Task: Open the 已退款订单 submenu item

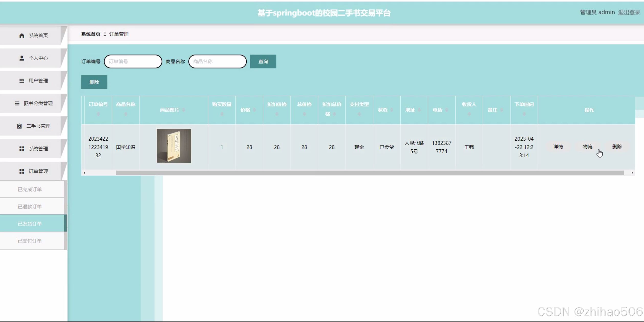Action: 30,207
